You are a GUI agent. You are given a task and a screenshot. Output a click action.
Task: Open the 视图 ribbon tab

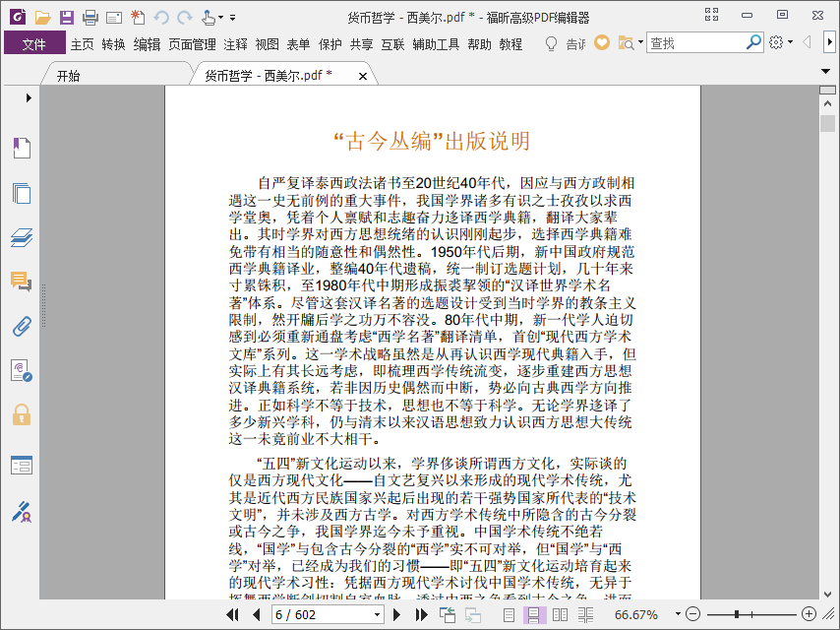(x=267, y=44)
